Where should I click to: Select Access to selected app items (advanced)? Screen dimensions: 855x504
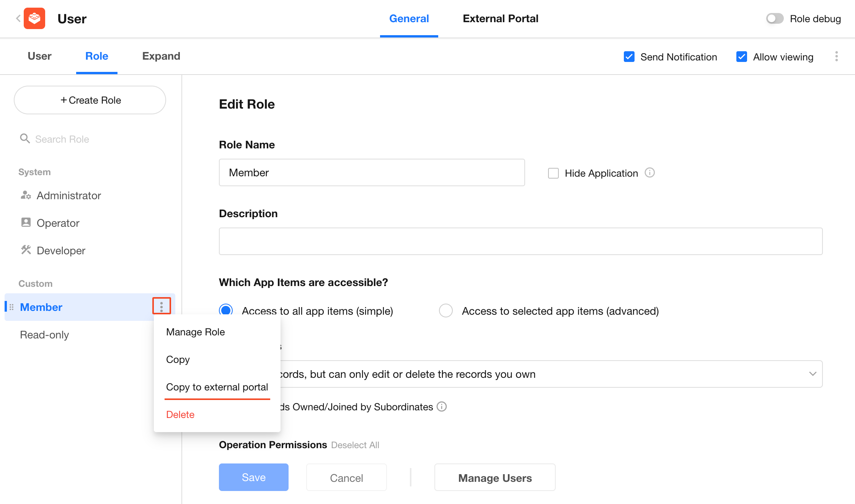point(445,311)
